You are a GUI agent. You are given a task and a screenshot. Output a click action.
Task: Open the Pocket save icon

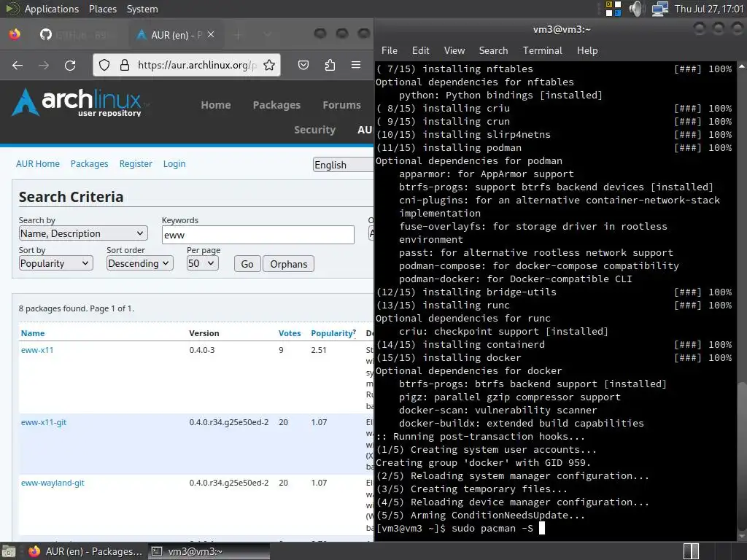[303, 65]
